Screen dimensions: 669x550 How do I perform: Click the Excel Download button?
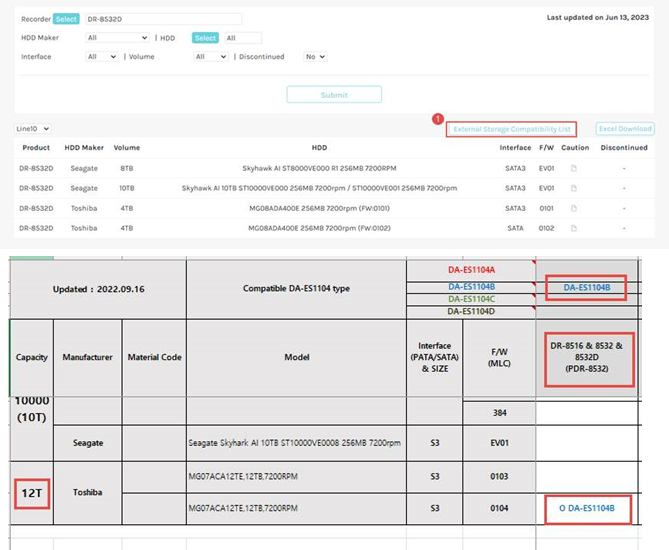tap(625, 128)
